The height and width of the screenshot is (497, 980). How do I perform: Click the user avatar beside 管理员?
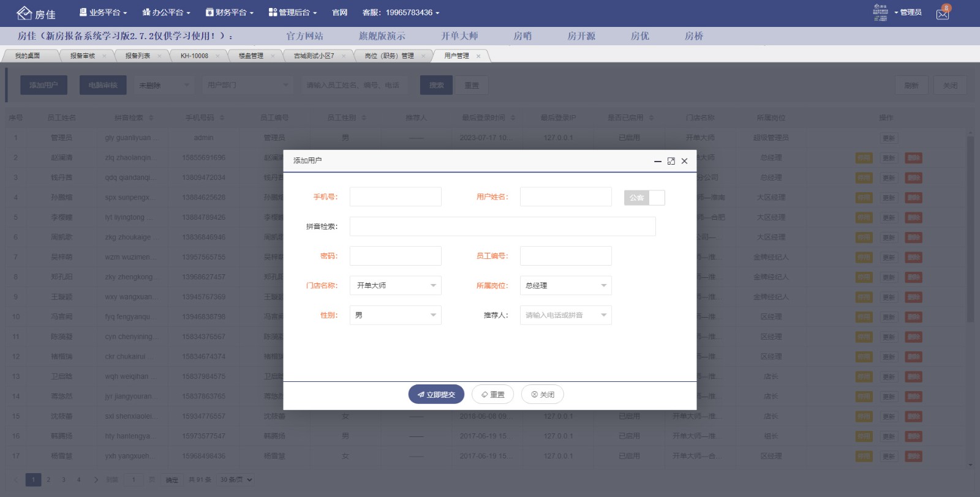click(x=880, y=12)
